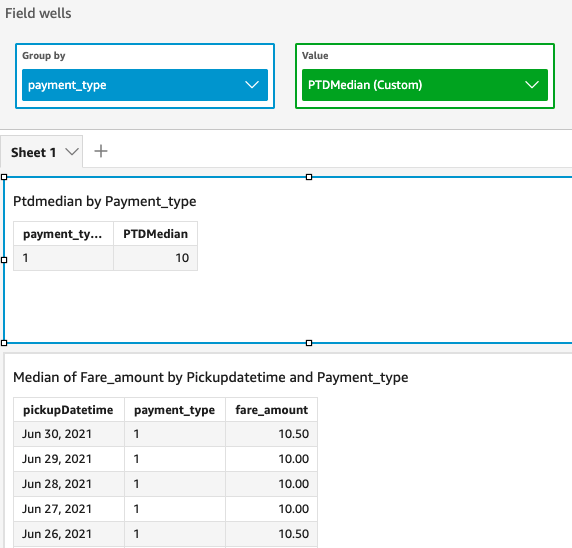Select the bottom-left resize handle of visual

pos(4,343)
